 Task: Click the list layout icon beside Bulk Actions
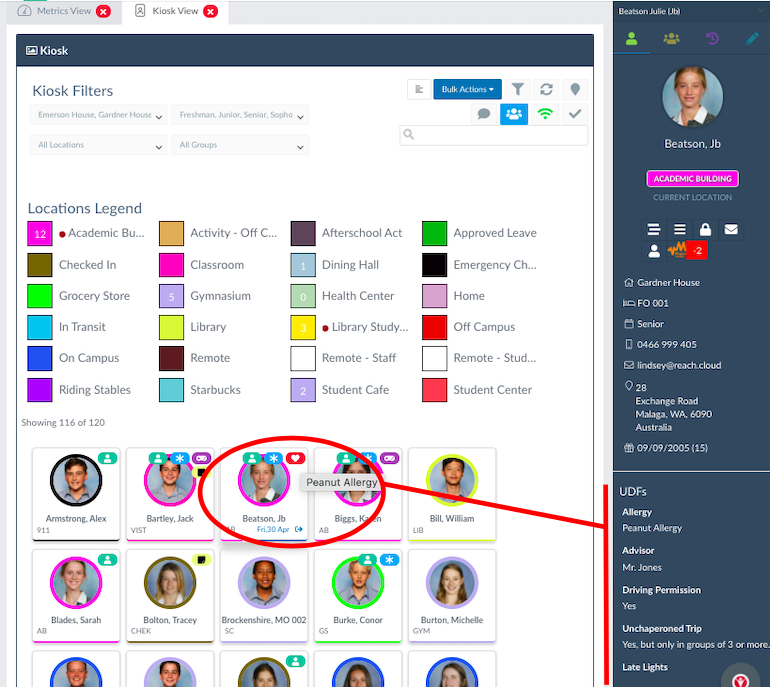pyautogui.click(x=419, y=89)
